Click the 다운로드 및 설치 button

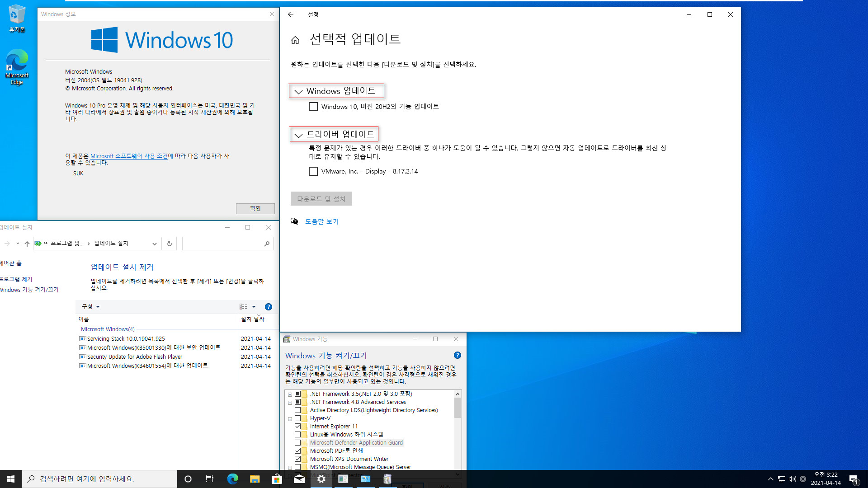(x=321, y=199)
